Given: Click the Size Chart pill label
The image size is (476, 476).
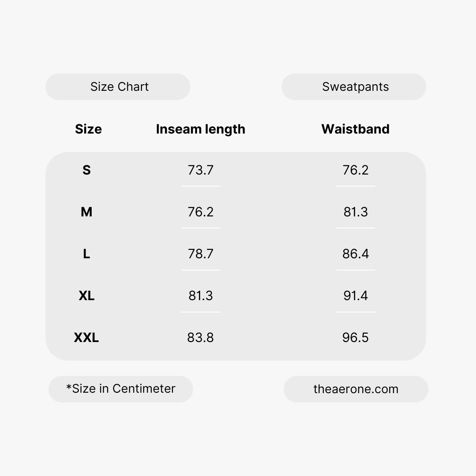Looking at the screenshot, I should pos(119,87).
